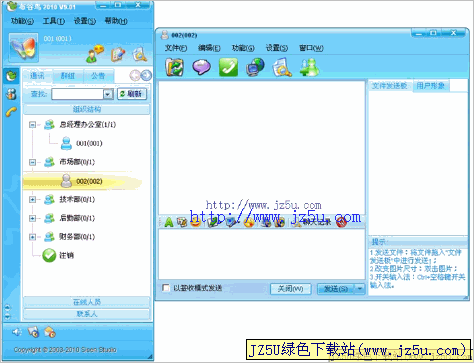Click the green check 注销 logout item

pyautogui.click(x=58, y=255)
